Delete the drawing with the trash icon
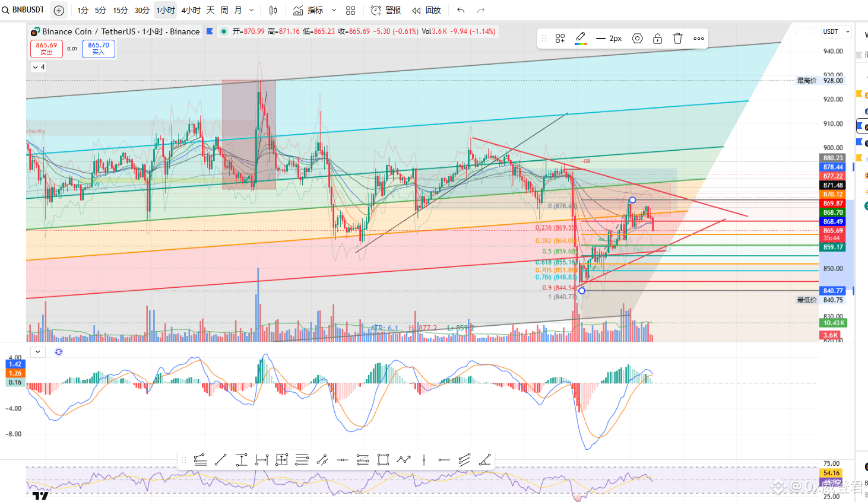 tap(678, 39)
